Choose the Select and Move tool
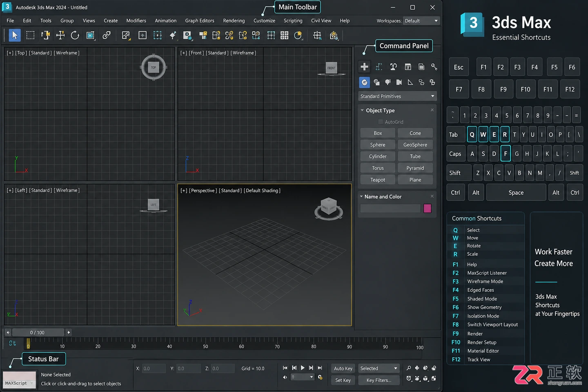The width and height of the screenshot is (588, 392). click(60, 36)
